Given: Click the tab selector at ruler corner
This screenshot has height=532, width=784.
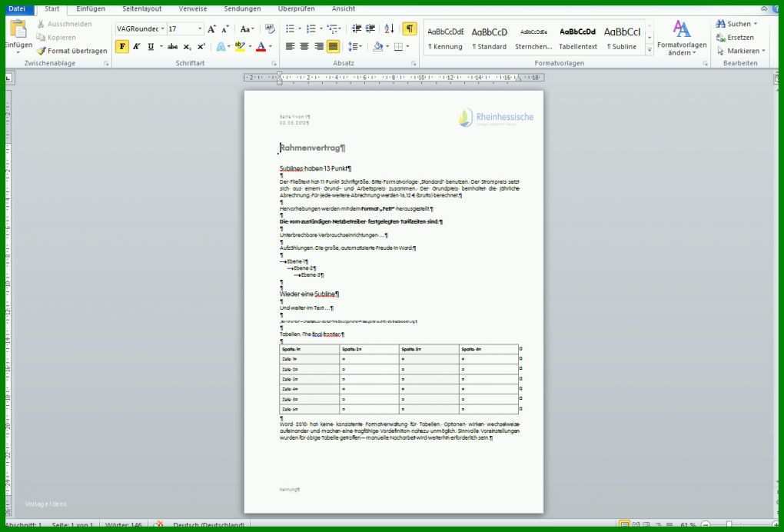Looking at the screenshot, I should tap(8, 78).
